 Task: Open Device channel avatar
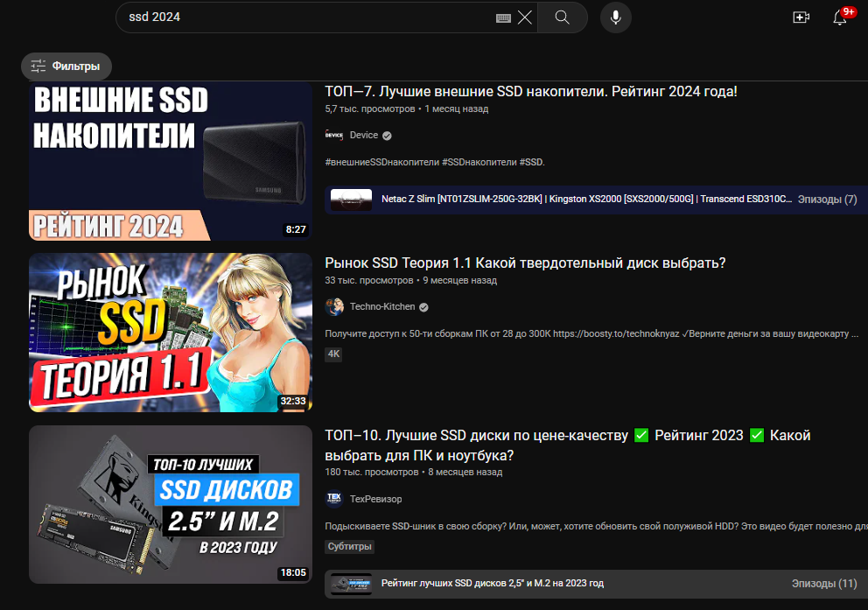[x=334, y=136]
